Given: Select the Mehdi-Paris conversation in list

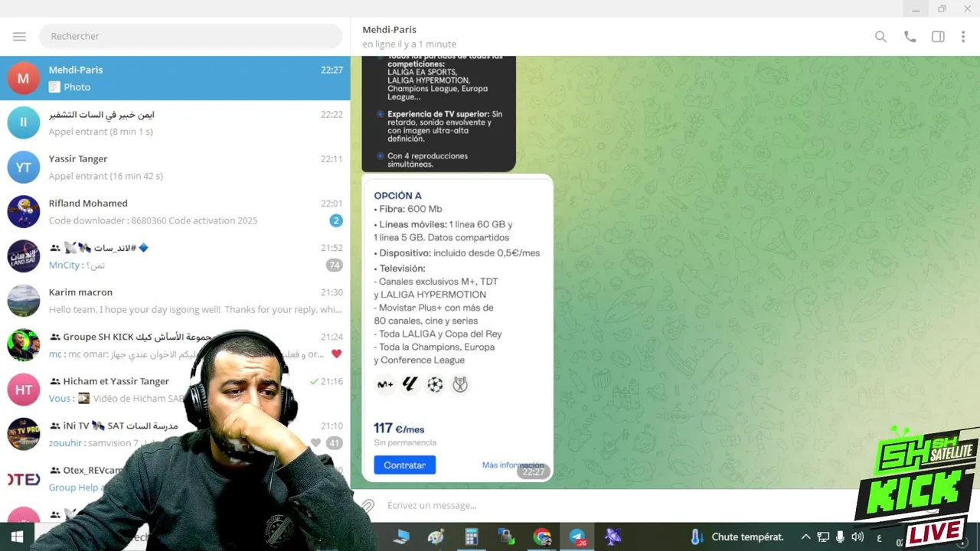Looking at the screenshot, I should coord(175,78).
